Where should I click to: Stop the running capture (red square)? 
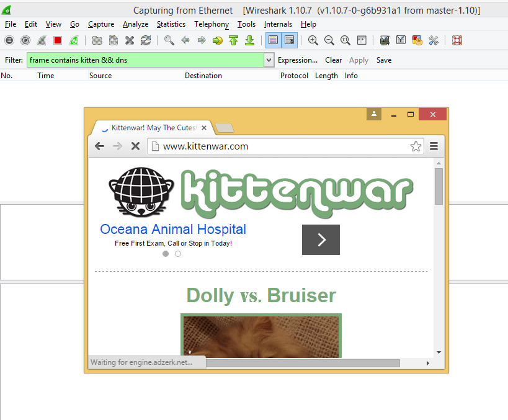click(58, 40)
